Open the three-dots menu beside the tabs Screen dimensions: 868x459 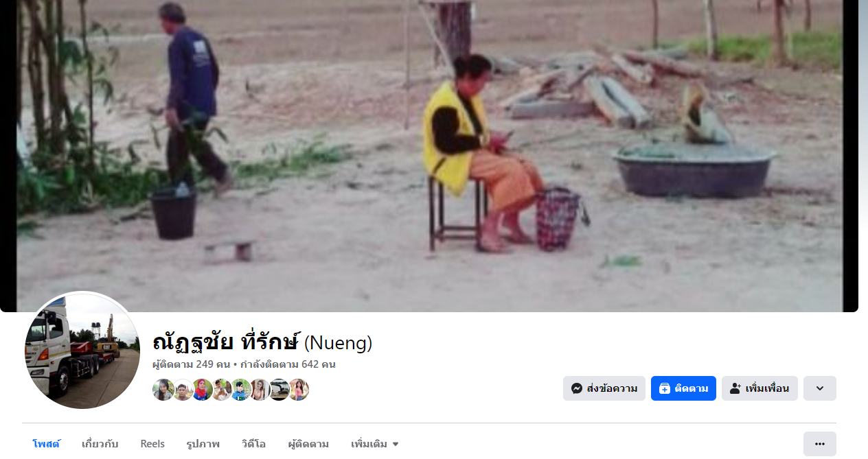pos(820,444)
